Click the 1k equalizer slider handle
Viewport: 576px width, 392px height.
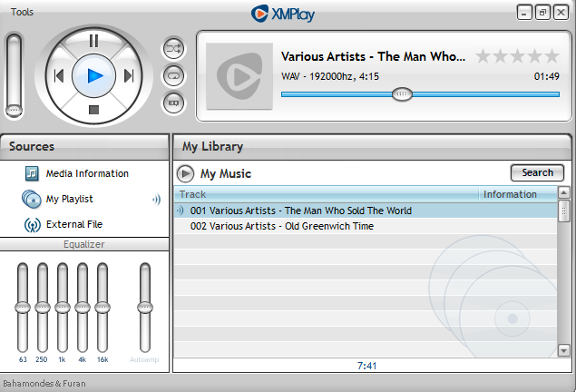(x=63, y=308)
